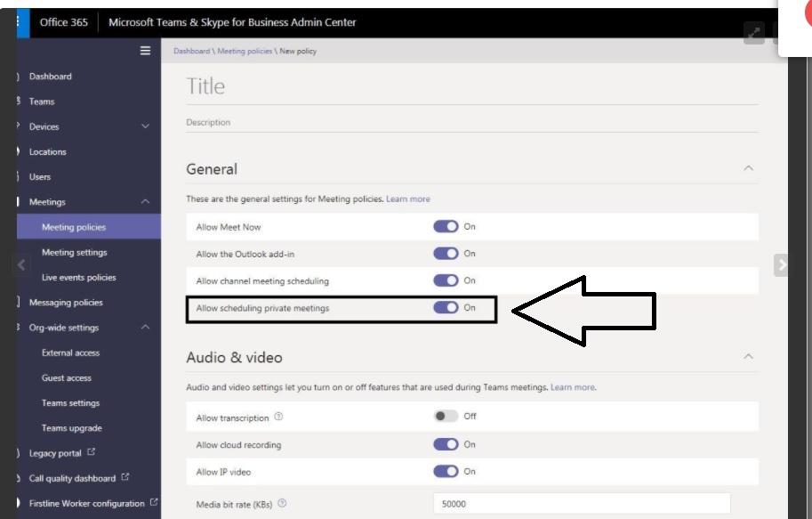
Task: Click the hamburger menu icon in sidebar
Action: pos(146,51)
